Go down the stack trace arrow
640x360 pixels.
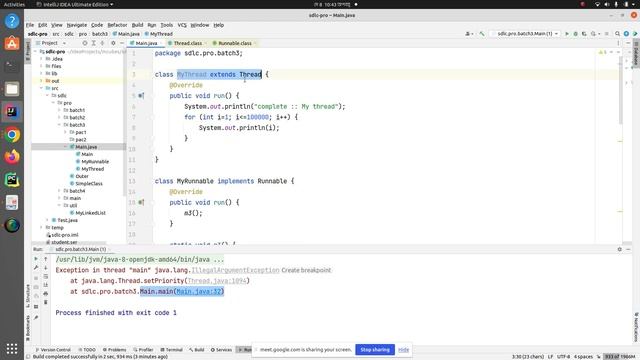[x=46, y=268]
